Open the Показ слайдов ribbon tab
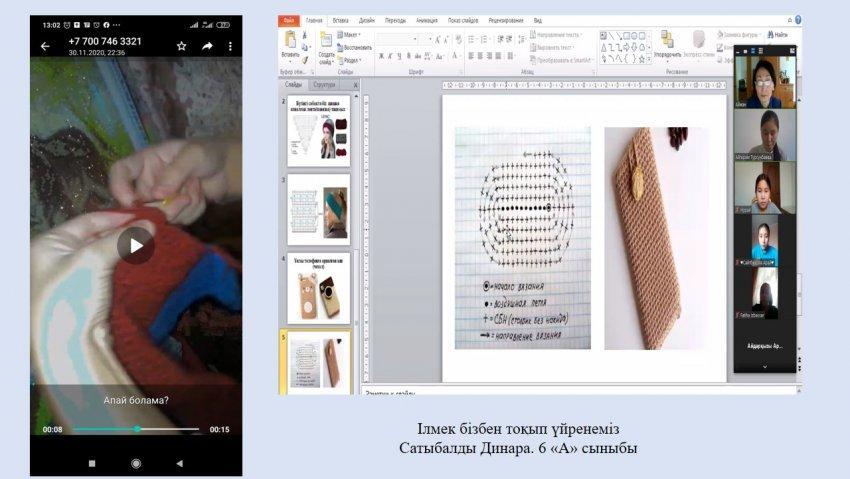 click(463, 21)
